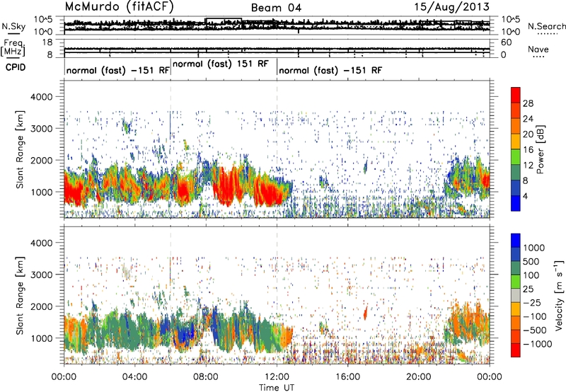Screen dimensions: 566x392
Task: Click the gray ±25 velocity swatch
Action: click(516, 295)
